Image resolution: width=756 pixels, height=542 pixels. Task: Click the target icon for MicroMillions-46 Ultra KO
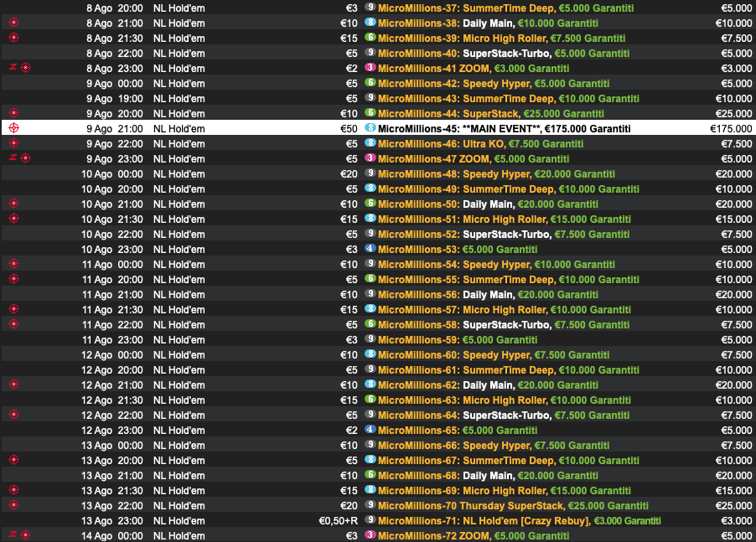(14, 143)
